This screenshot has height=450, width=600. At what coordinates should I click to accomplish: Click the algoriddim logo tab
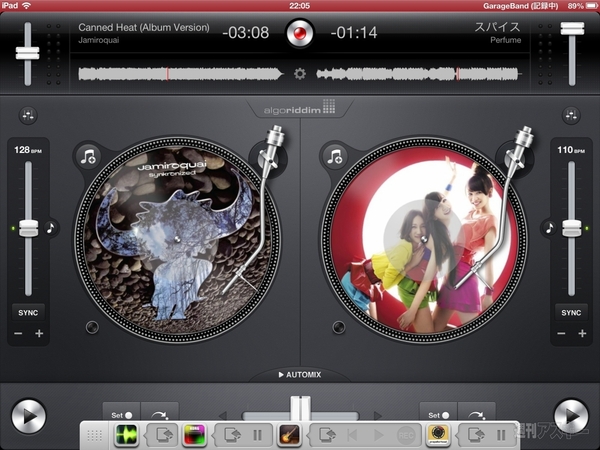coord(300,108)
